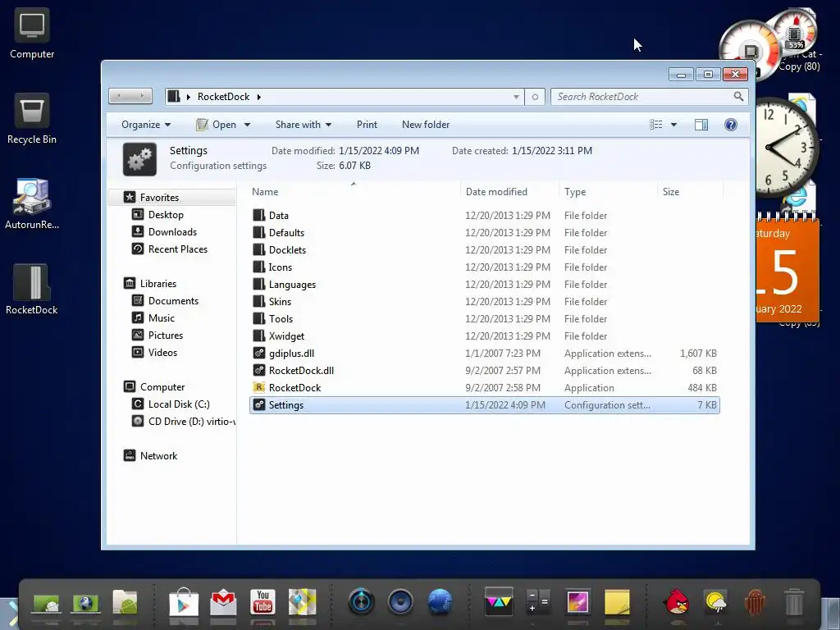Select the Defaults folder row
This screenshot has width=840, height=630.
point(484,232)
